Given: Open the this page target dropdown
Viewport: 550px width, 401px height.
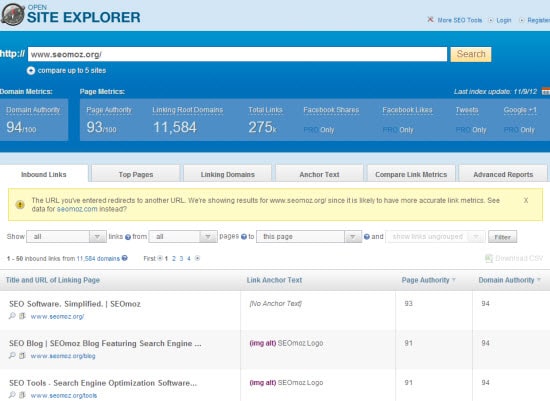Looking at the screenshot, I should (309, 237).
